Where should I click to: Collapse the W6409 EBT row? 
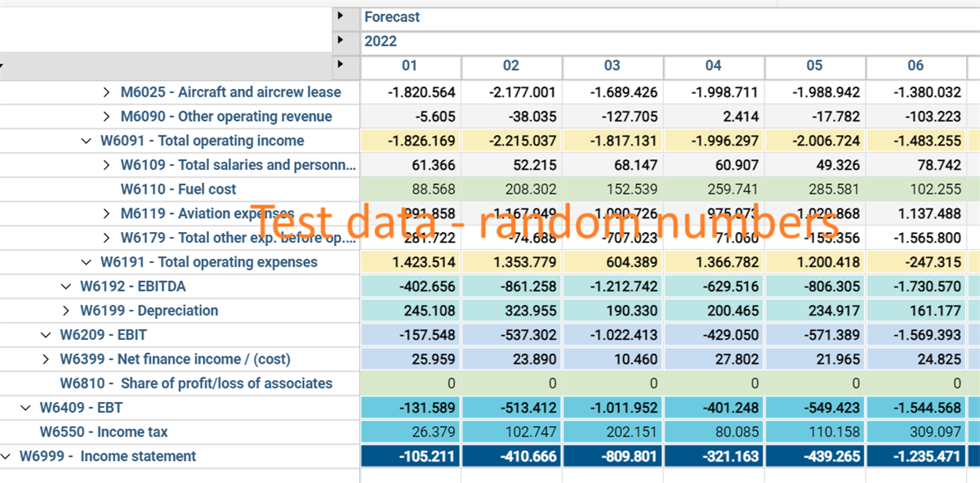click(25, 408)
